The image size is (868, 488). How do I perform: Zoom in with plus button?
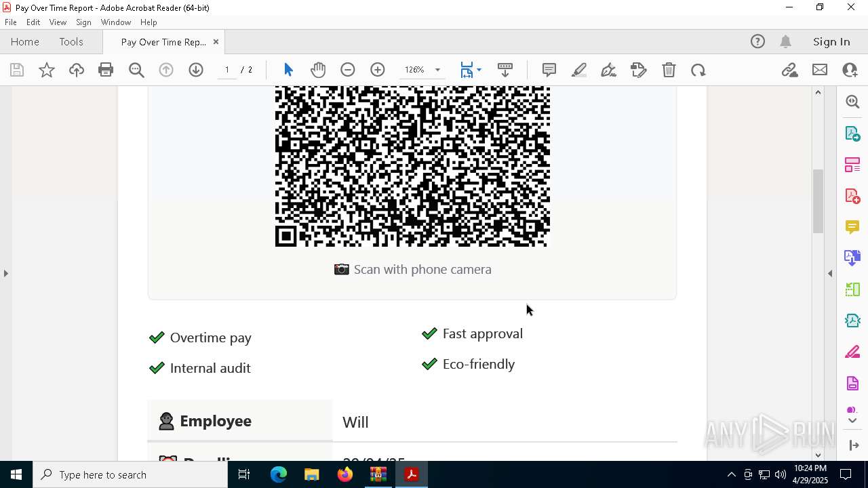coord(378,70)
